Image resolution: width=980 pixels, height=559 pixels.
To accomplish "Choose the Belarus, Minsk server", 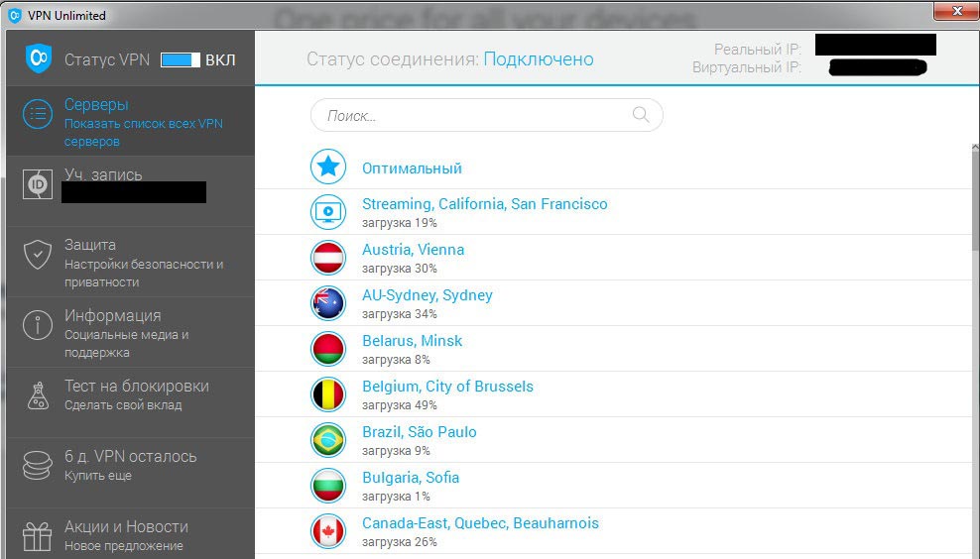I will 412,341.
